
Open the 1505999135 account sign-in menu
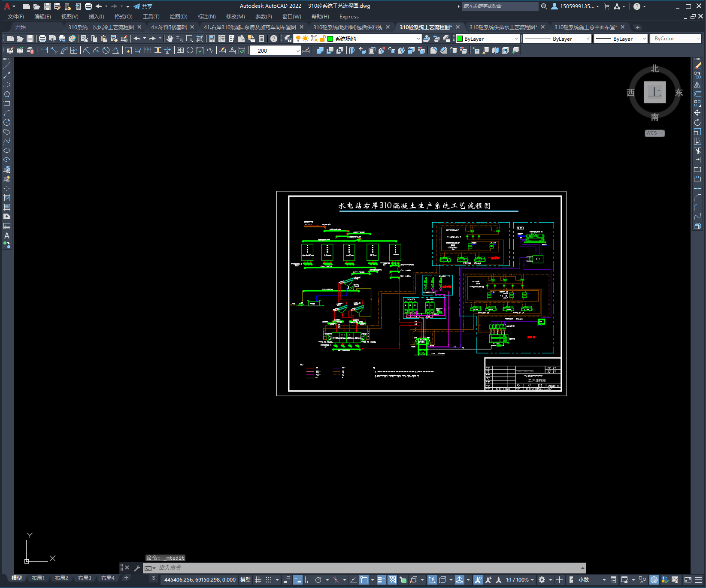pos(575,6)
